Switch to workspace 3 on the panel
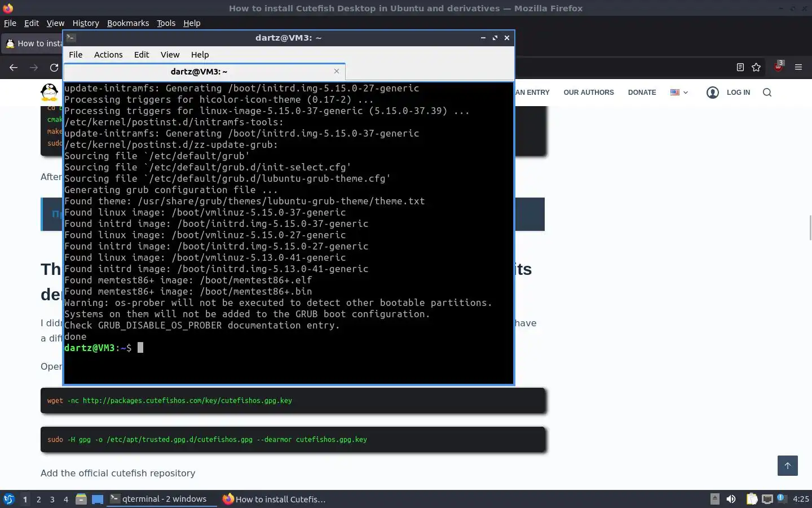Image resolution: width=812 pixels, height=508 pixels. (52, 499)
